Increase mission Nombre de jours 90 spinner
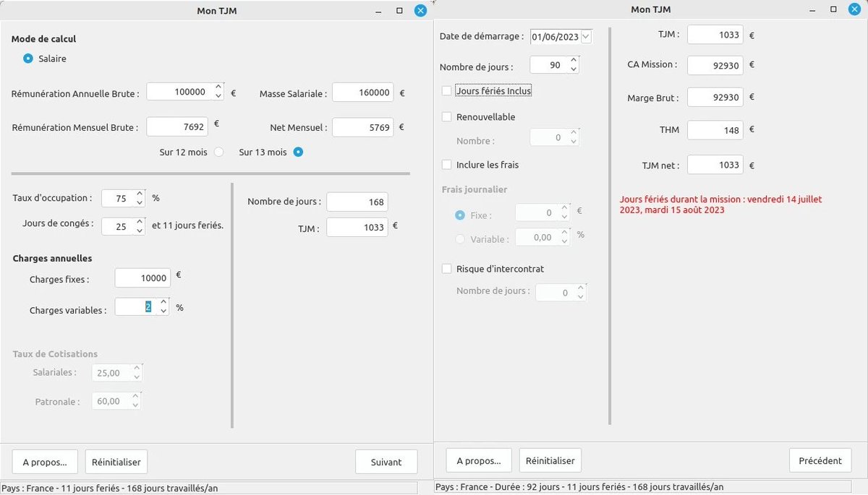 pos(573,61)
